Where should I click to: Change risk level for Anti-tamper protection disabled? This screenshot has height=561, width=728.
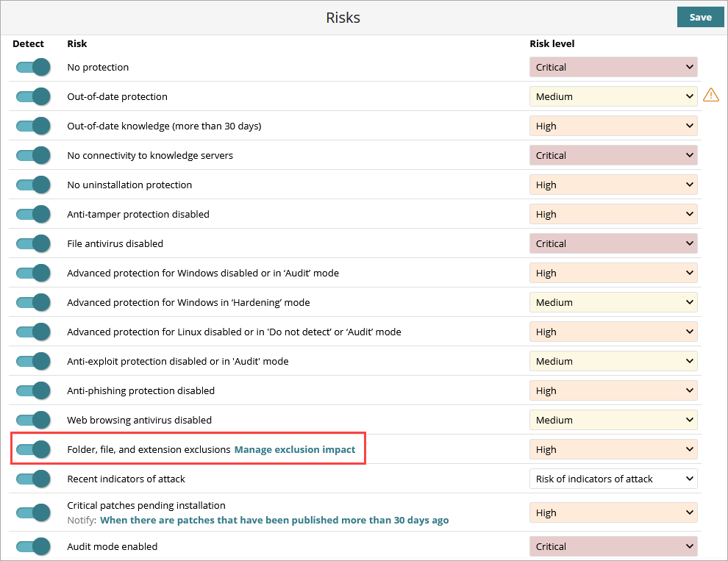(x=613, y=214)
